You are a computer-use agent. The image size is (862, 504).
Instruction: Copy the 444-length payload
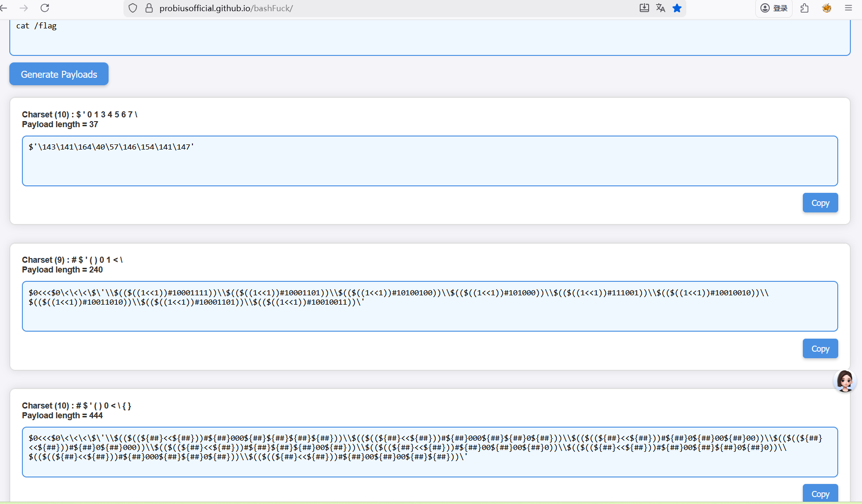click(x=820, y=493)
